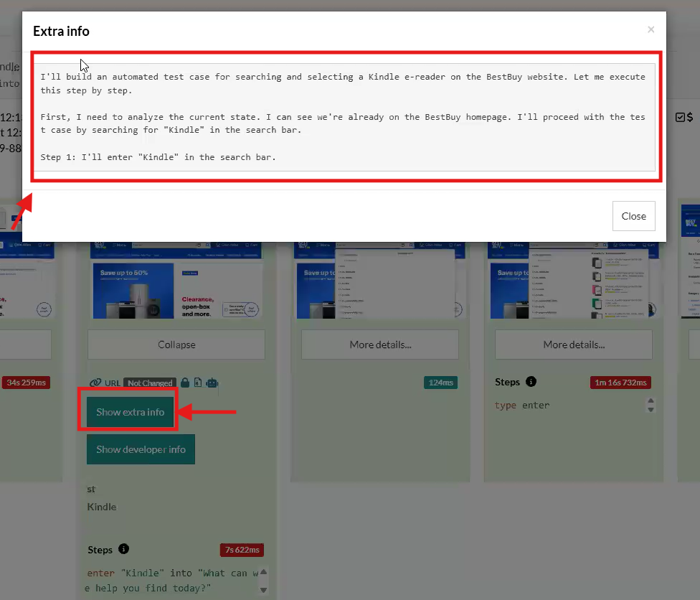Close the Extra info dialog with X

[x=651, y=29]
